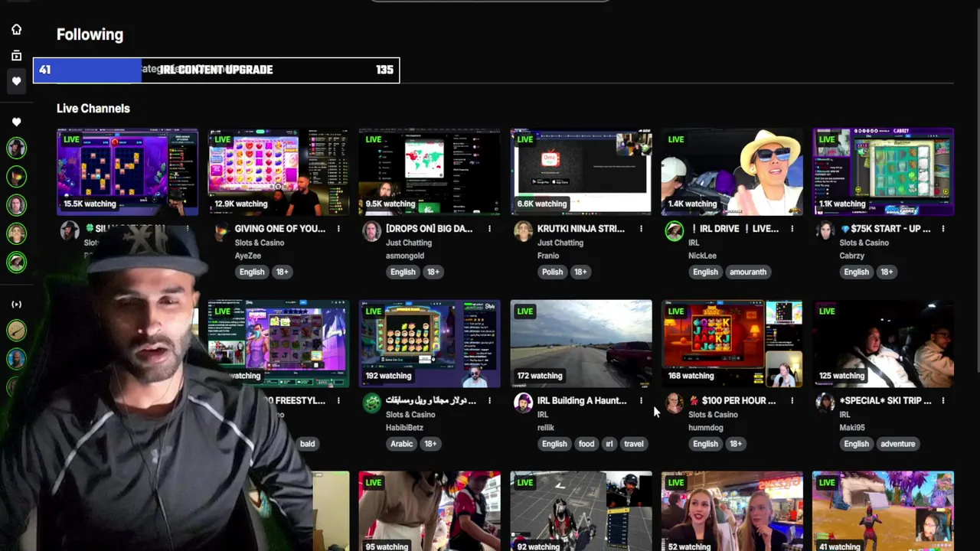Open the 12.9K watching stream thumbnail
The height and width of the screenshot is (551, 980).
[279, 172]
